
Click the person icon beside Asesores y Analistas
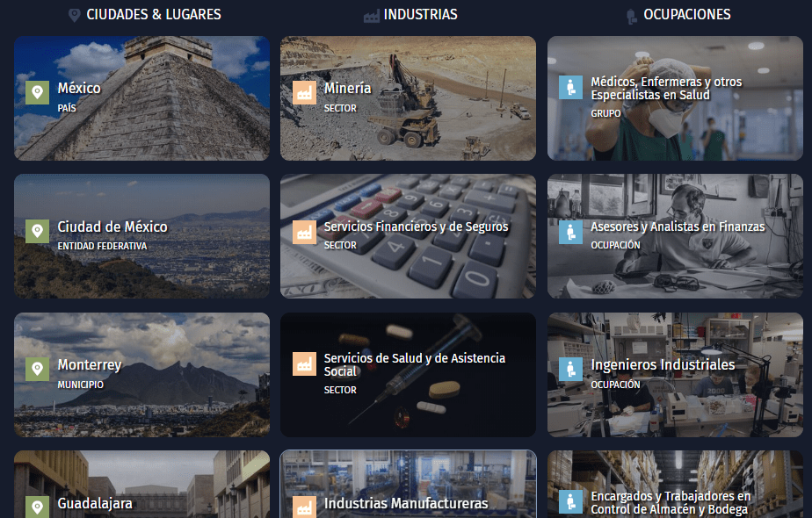point(570,232)
